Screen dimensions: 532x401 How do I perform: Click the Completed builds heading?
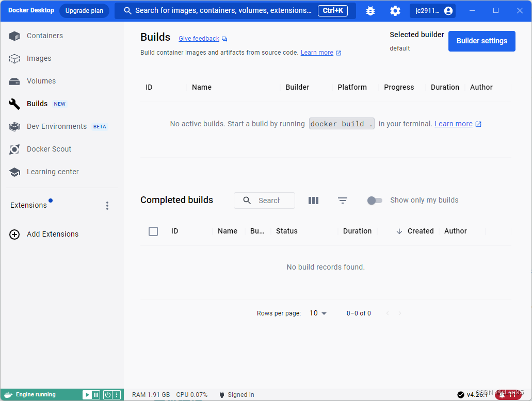(x=177, y=200)
